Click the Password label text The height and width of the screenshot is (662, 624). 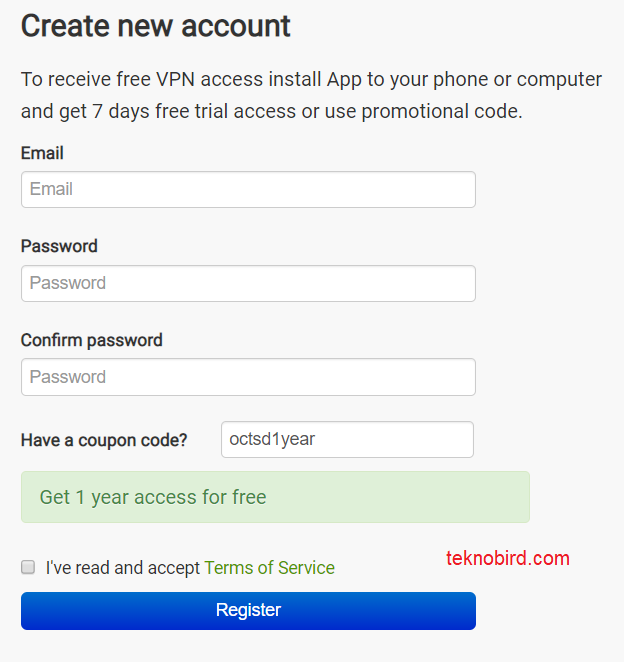tap(59, 246)
